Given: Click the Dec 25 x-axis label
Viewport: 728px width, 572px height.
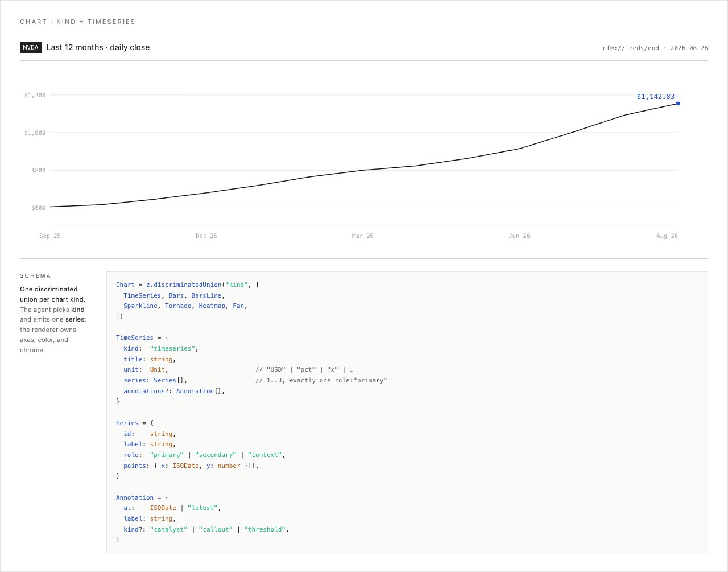Looking at the screenshot, I should 206,236.
